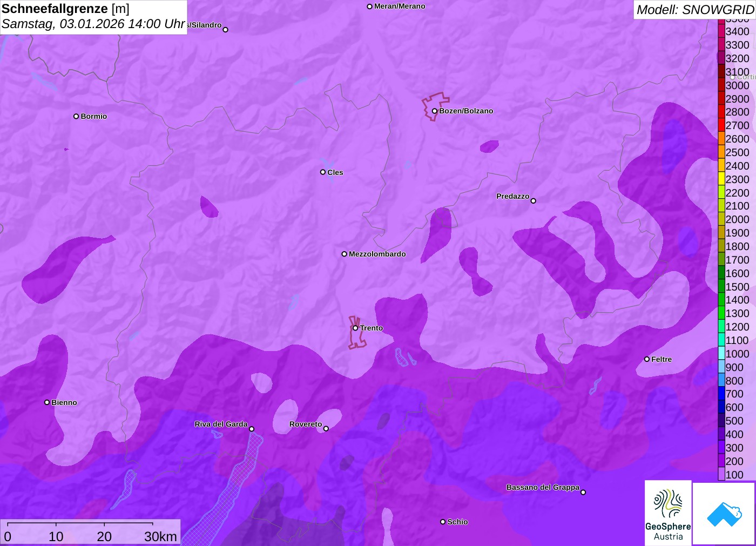The width and height of the screenshot is (756, 546).
Task: Click the Rovereto city marker dot
Action: pos(326,429)
